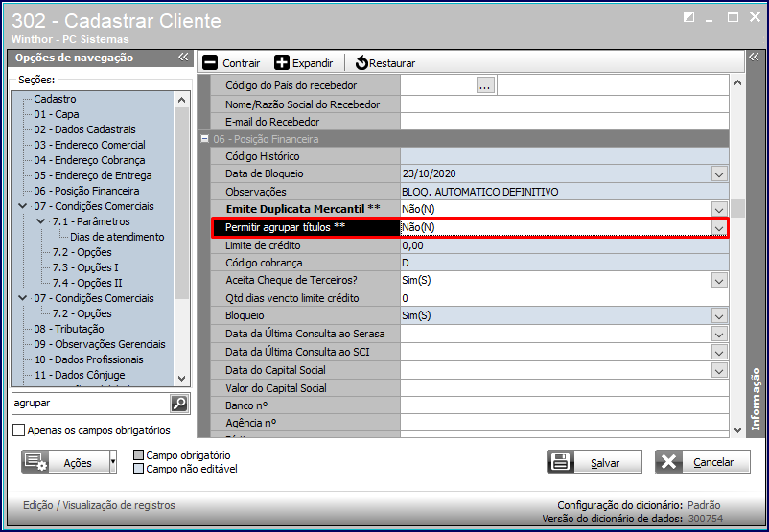Viewport: 769px width, 532px height.
Task: Open Permitir agrupar títulos dropdown
Action: pos(719,228)
